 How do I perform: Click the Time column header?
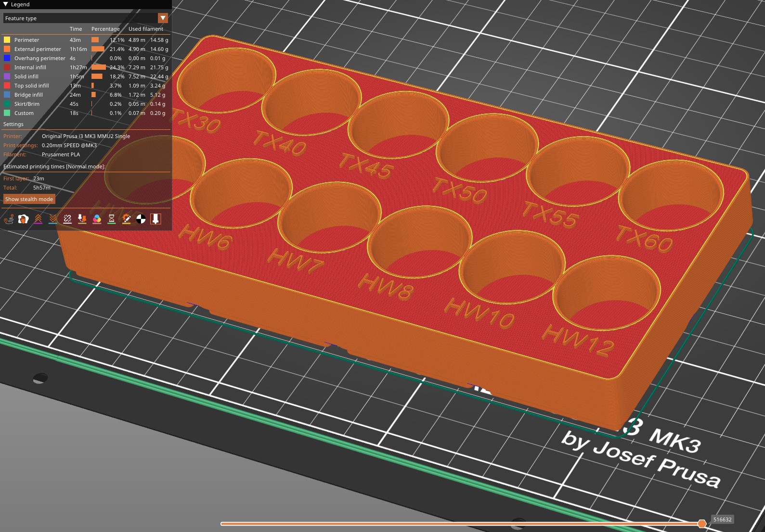click(76, 29)
